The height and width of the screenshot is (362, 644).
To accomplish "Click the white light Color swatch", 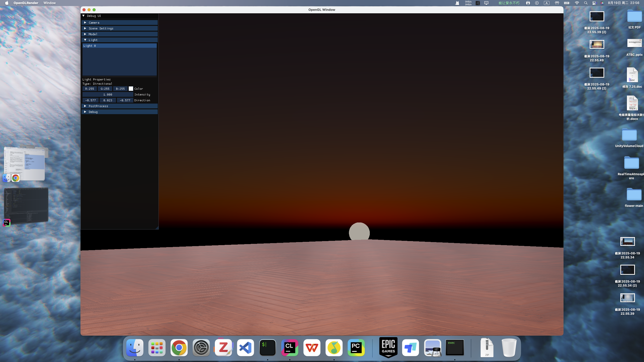I will click(x=131, y=89).
